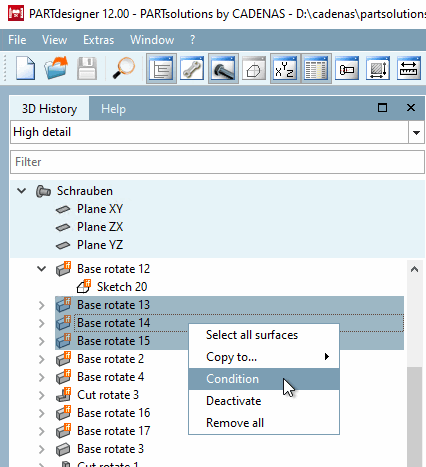Click the magnifying glass search icon
Viewport: 426px width, 467px height.
click(x=123, y=69)
